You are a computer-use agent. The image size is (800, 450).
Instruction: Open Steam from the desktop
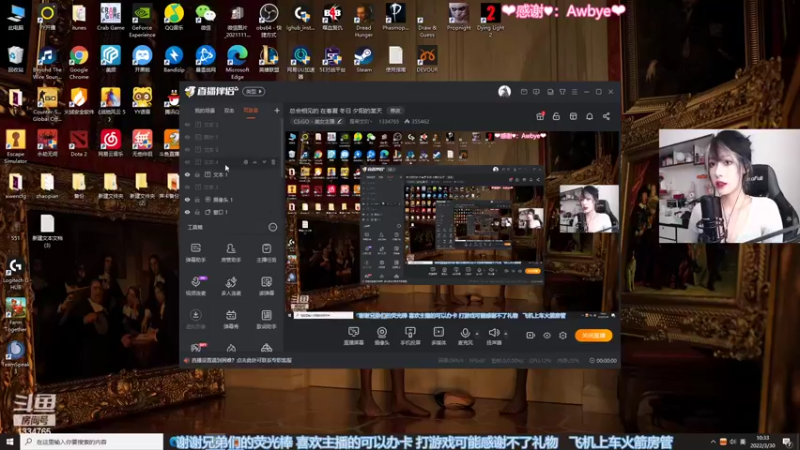pos(364,59)
